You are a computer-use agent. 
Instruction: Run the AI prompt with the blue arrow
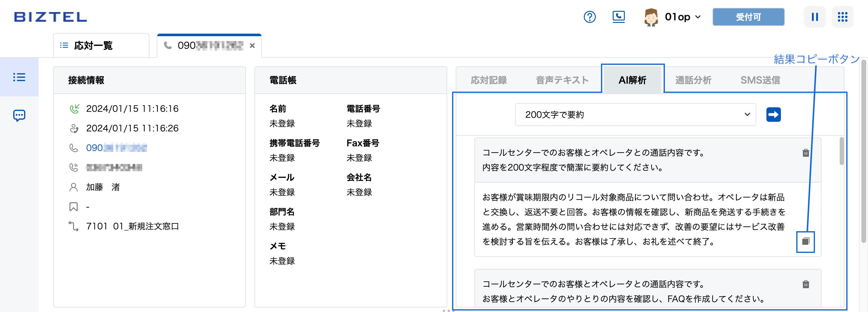pos(773,115)
